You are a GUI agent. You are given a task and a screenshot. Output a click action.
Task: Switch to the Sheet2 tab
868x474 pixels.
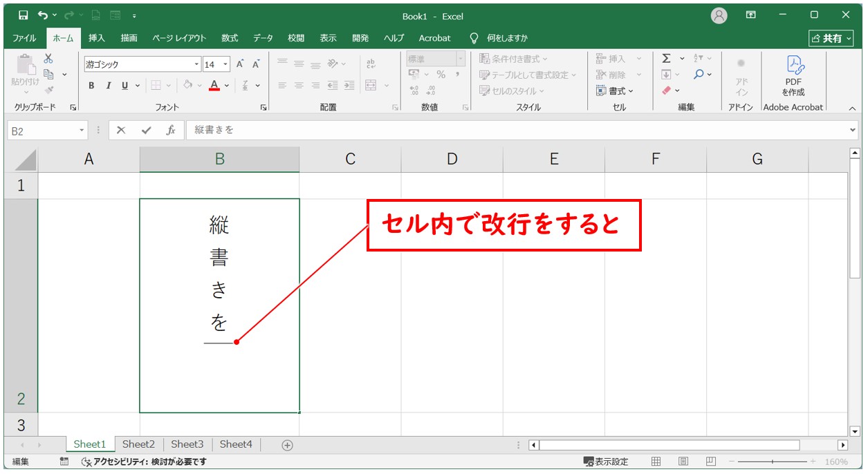tap(138, 444)
